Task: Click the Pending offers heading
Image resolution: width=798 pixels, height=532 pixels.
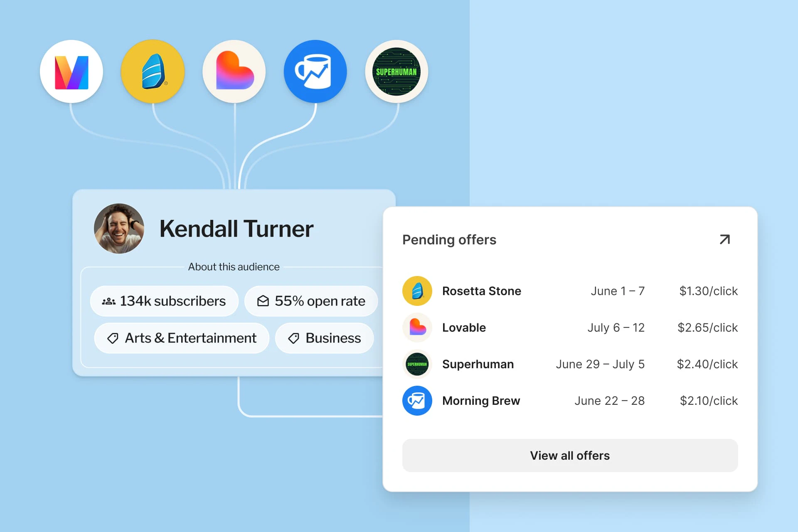Action: tap(449, 240)
